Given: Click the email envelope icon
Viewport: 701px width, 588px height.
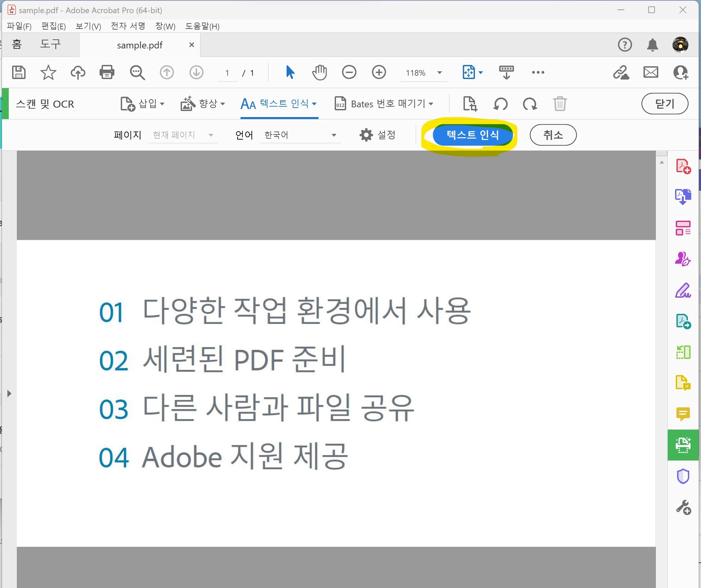Looking at the screenshot, I should click(651, 72).
